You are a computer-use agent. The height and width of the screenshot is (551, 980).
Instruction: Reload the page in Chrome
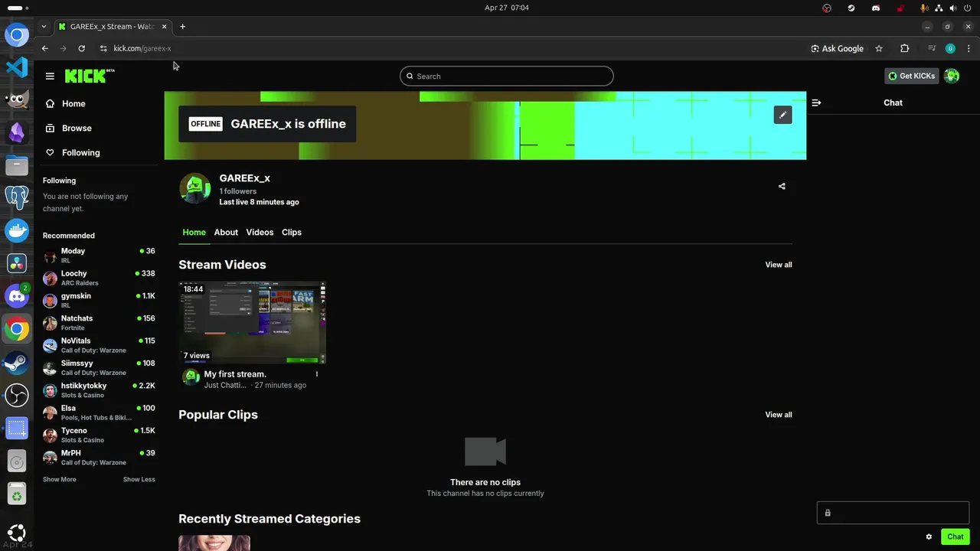coord(81,48)
